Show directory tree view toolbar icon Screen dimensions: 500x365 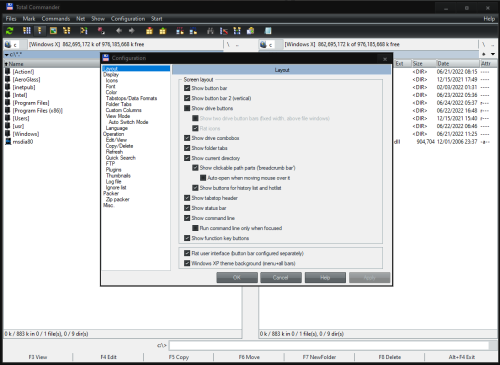pos(67,31)
